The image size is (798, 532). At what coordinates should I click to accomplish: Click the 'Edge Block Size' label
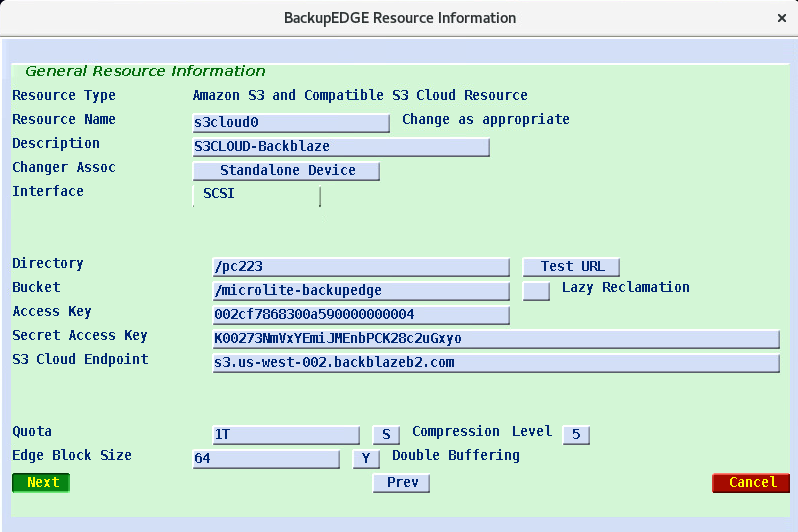point(72,455)
